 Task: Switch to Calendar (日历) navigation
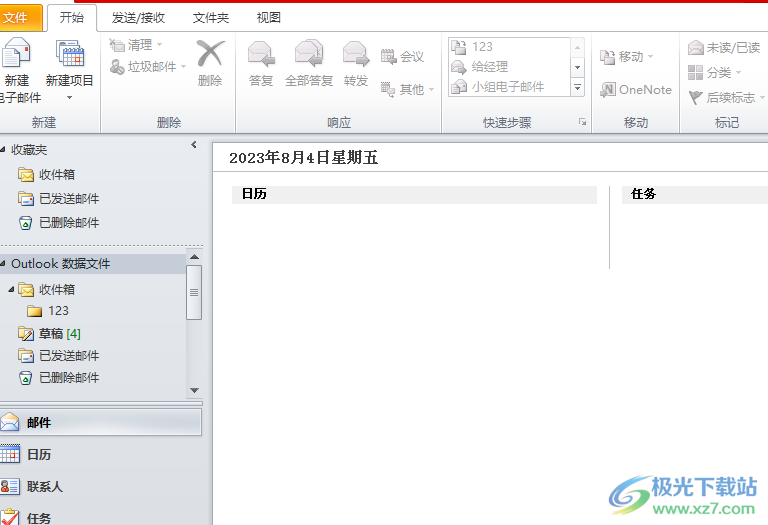coord(100,454)
